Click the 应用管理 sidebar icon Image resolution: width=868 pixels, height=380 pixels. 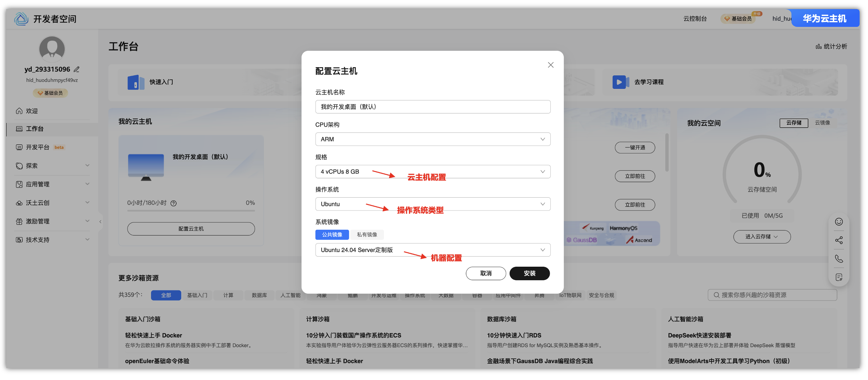coord(19,184)
